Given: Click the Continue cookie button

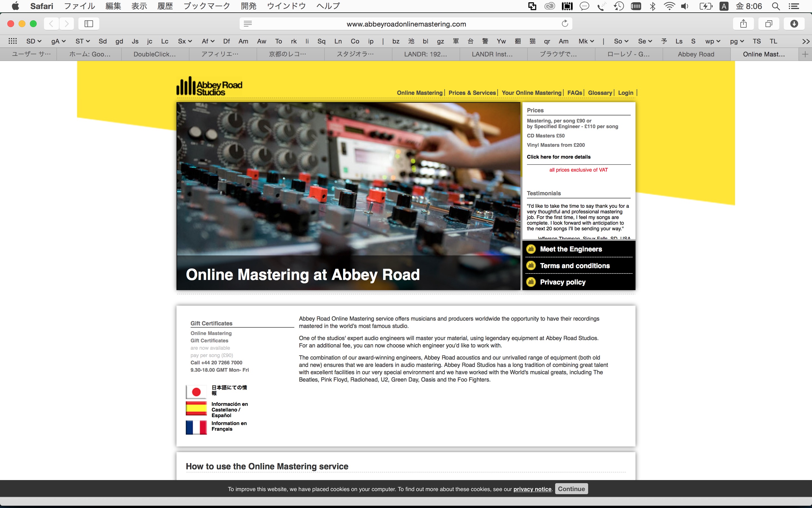Looking at the screenshot, I should click(572, 489).
